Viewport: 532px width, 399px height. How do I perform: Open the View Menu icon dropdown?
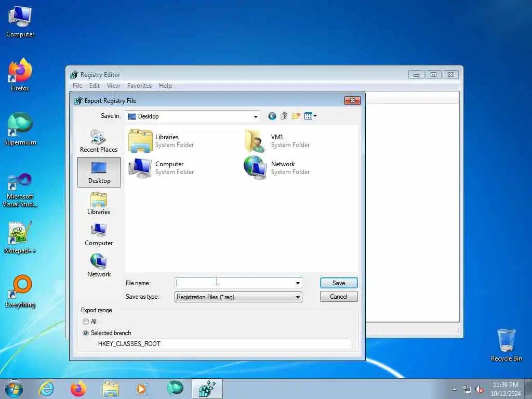click(x=311, y=116)
